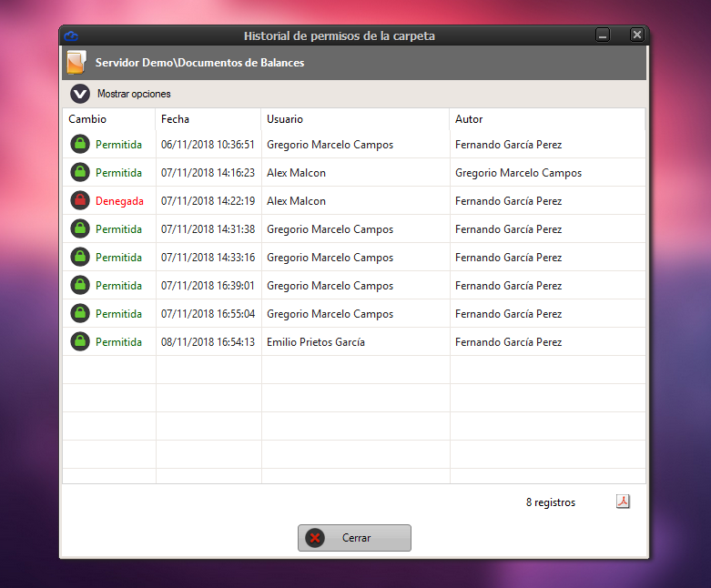
Task: Minimize the Historial de permisos window
Action: (603, 35)
